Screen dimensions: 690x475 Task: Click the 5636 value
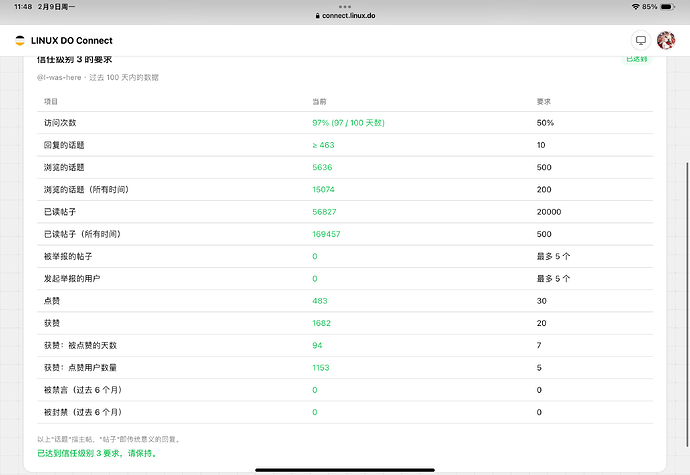(322, 167)
